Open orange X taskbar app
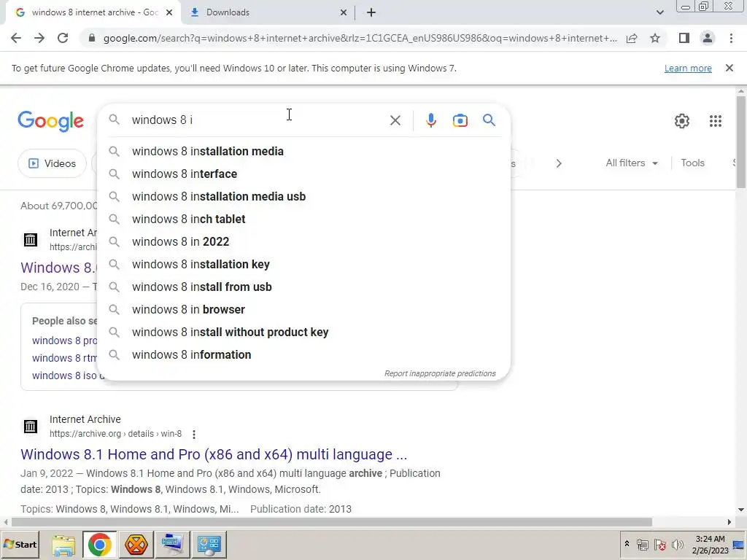The width and height of the screenshot is (747, 560). coord(136,544)
